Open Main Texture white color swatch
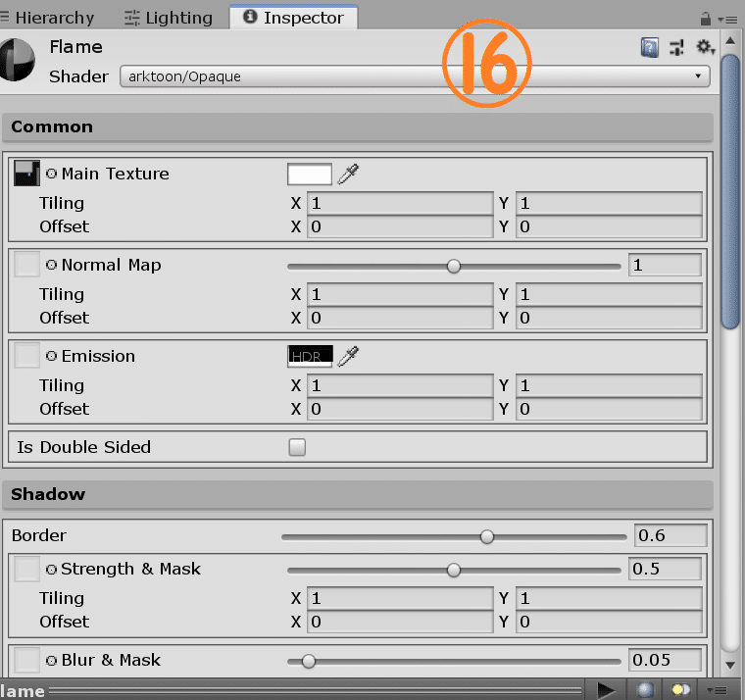Screen dimensions: 745x700 310,174
